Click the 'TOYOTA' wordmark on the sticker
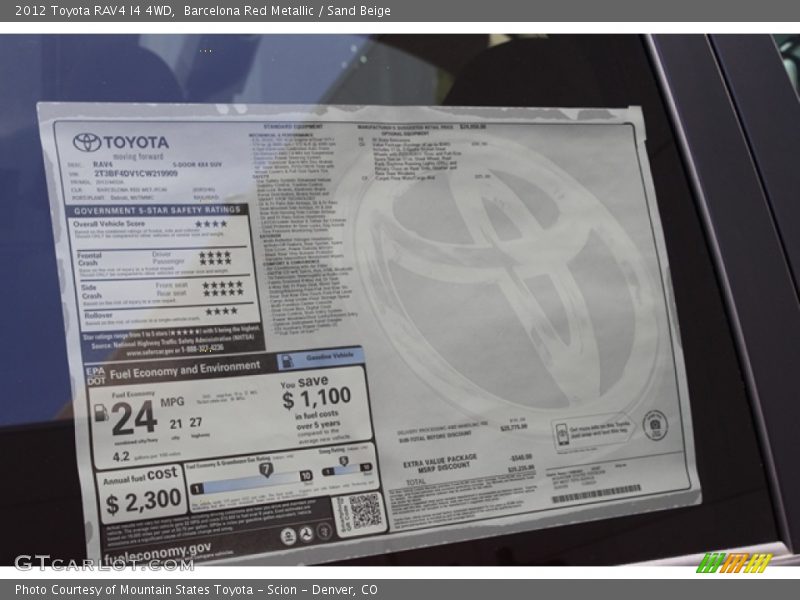This screenshot has height=600, width=800. click(136, 142)
